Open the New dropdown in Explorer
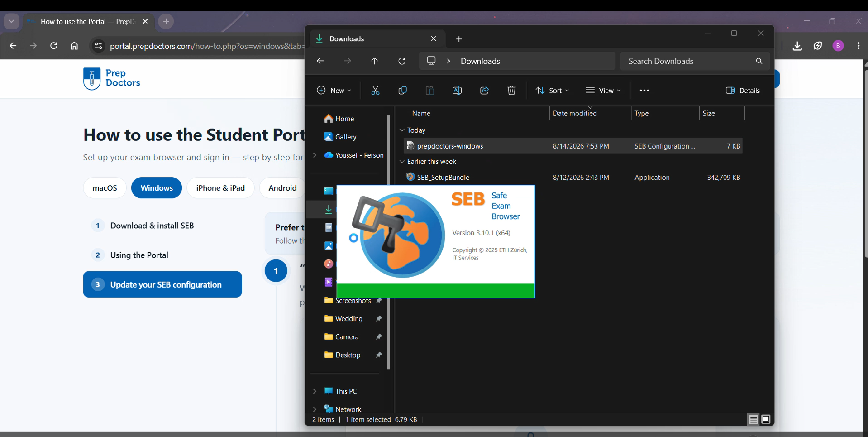Viewport: 868px width, 437px height. point(334,91)
